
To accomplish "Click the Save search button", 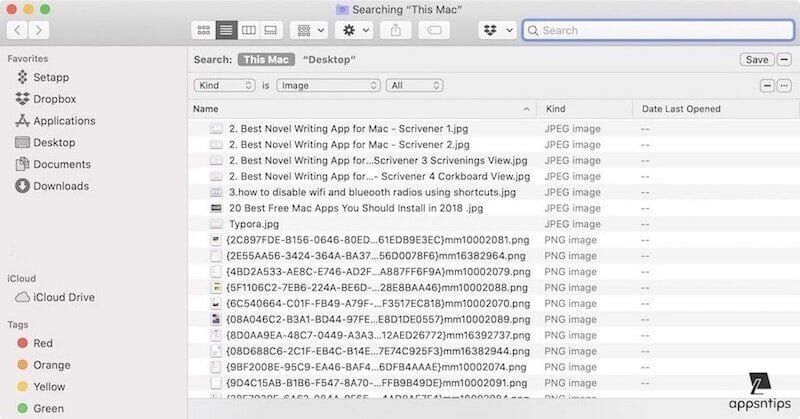I will pyautogui.click(x=756, y=60).
